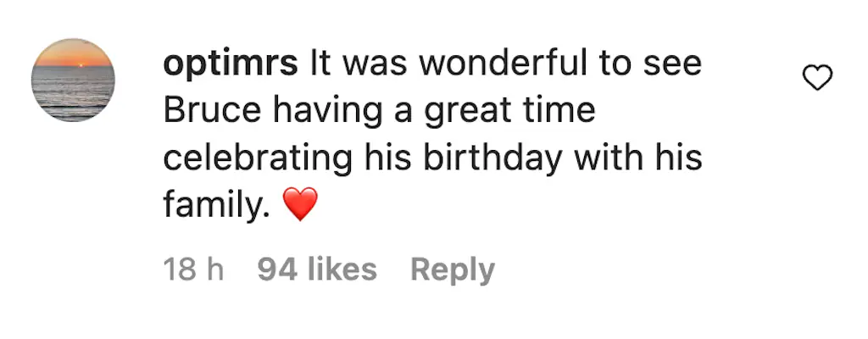Like the comment with the heart outline icon
Viewport: 868px width, 339px height.
pos(817,79)
